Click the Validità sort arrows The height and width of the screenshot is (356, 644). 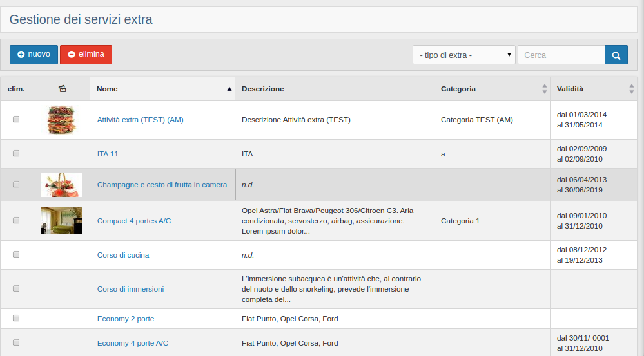[x=631, y=89]
